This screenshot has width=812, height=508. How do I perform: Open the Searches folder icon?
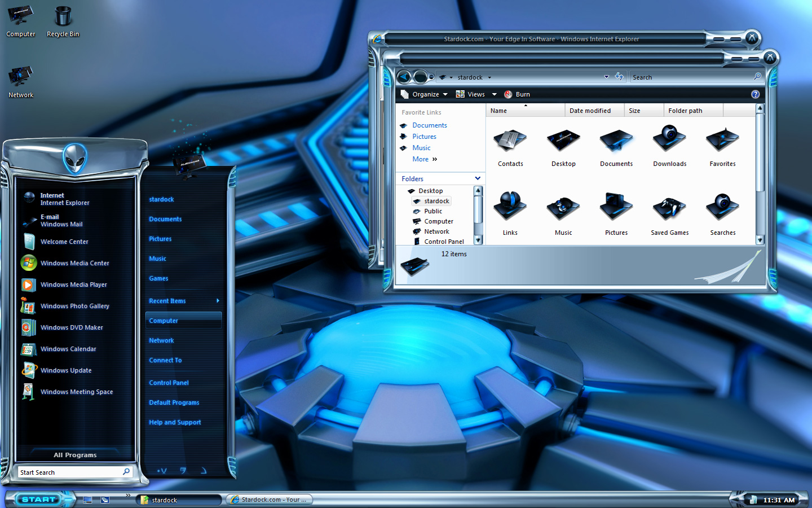[x=723, y=207]
